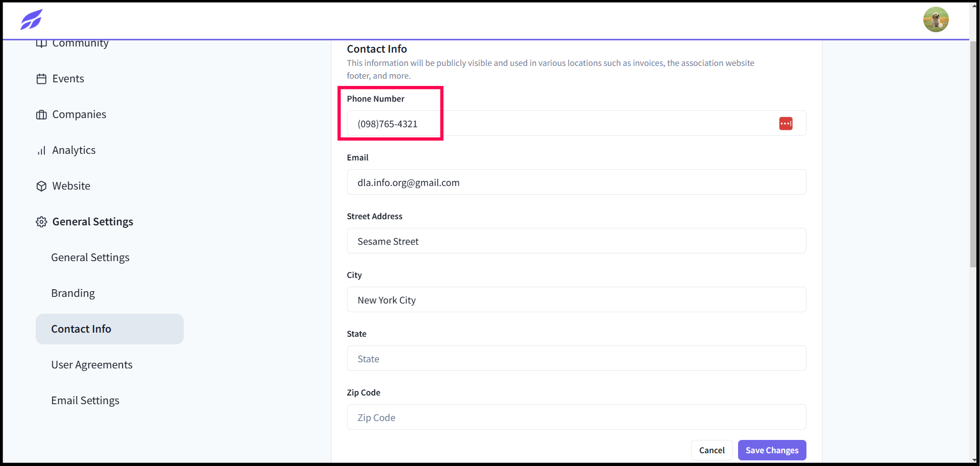This screenshot has width=980, height=466.
Task: Click the empty State input field
Action: (576, 358)
